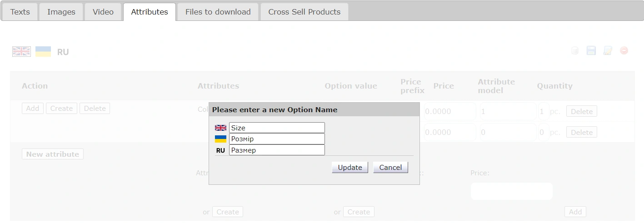The height and width of the screenshot is (223, 644).
Task: Open the Files to download tab
Action: [218, 12]
